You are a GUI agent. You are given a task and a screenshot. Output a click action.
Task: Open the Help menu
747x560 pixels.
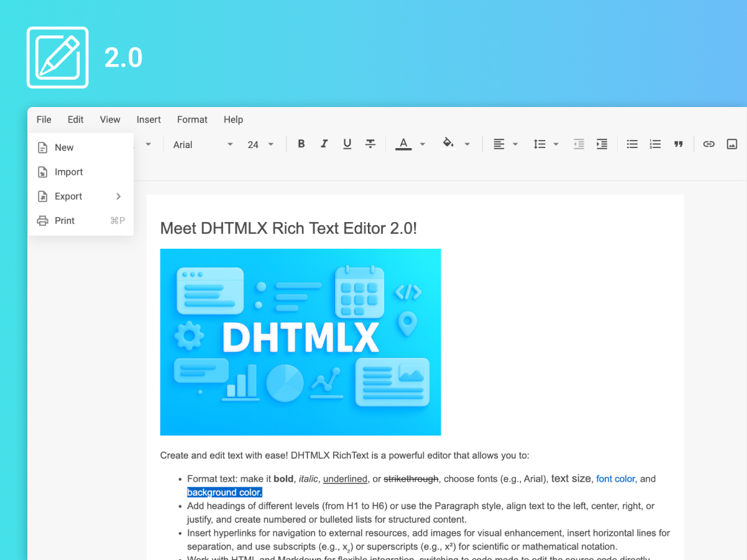[233, 119]
